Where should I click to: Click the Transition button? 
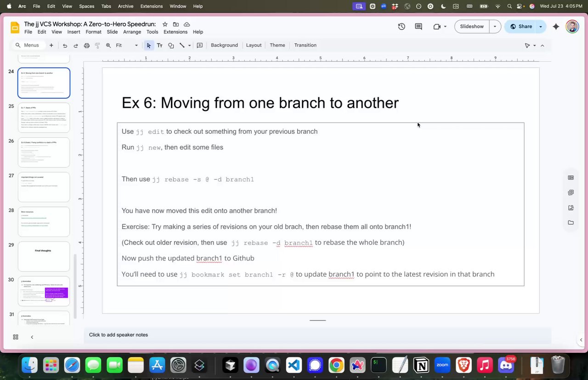(x=305, y=45)
